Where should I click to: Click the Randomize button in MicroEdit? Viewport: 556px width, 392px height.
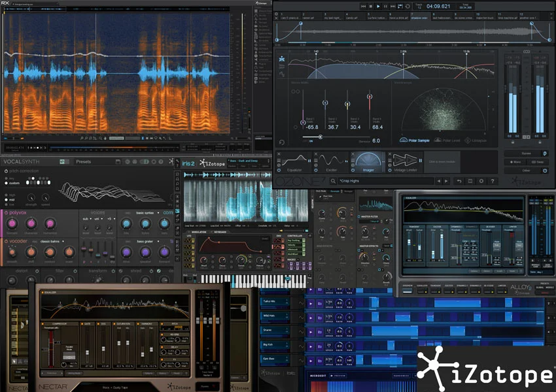coord(401,376)
